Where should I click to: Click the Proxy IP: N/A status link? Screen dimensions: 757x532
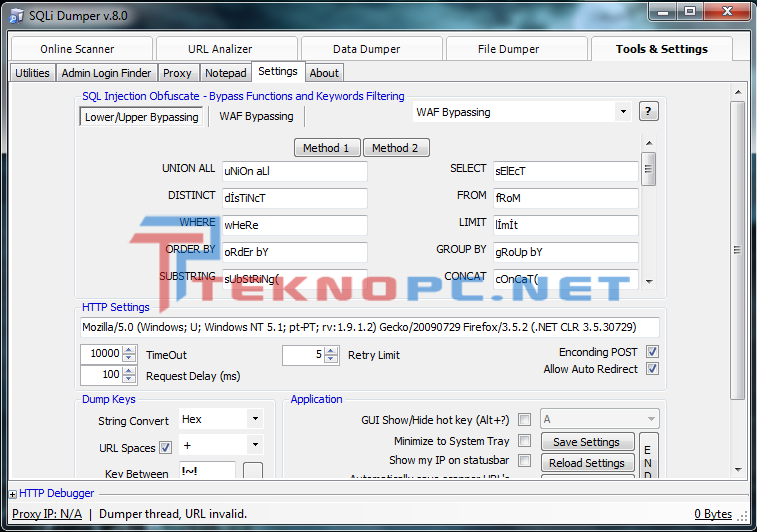click(x=47, y=514)
